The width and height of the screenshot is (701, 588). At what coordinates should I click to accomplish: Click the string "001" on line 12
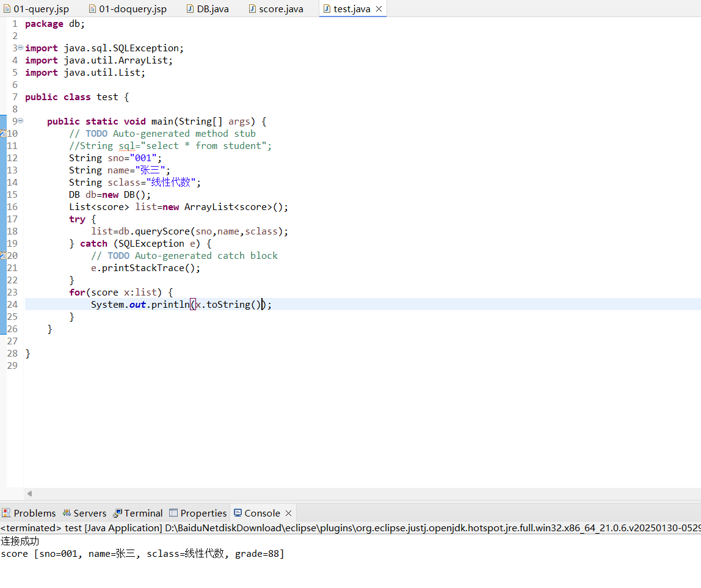pos(143,158)
